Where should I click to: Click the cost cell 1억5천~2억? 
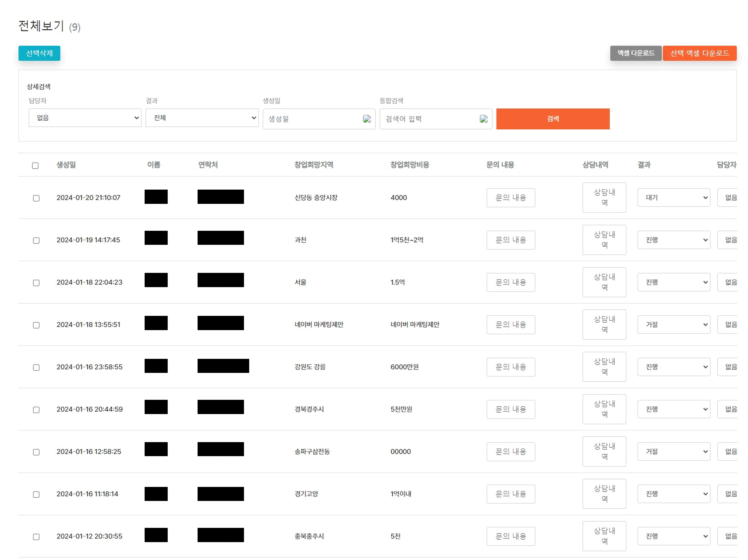point(407,240)
